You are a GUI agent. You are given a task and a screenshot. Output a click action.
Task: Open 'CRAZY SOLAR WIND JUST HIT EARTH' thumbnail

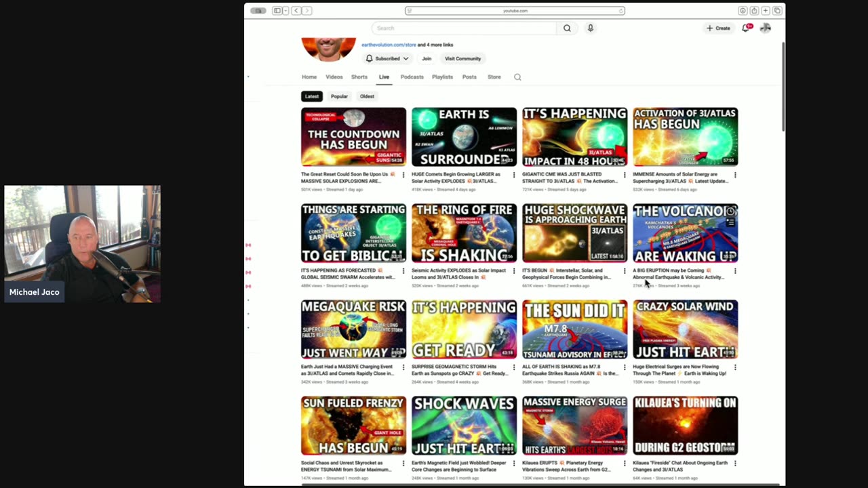tap(685, 329)
